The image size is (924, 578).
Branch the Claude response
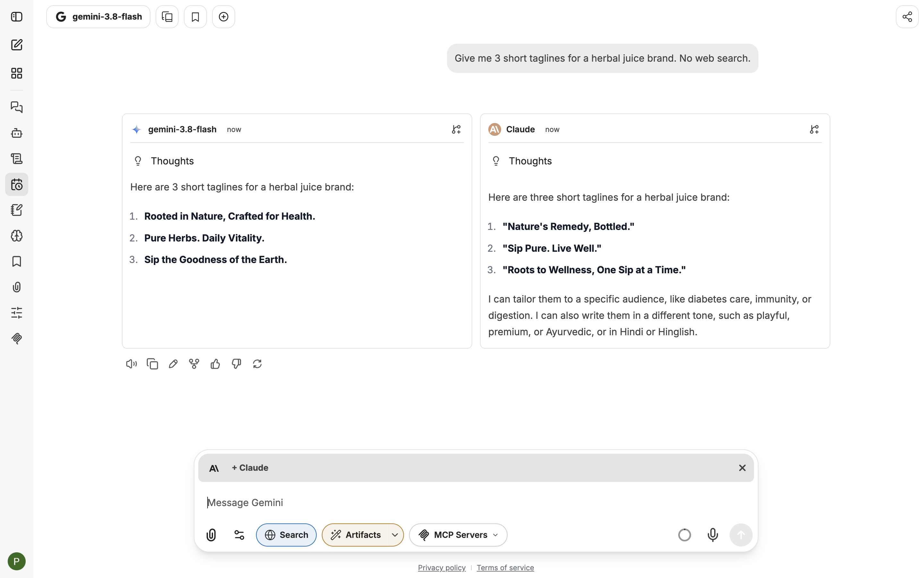814,130
